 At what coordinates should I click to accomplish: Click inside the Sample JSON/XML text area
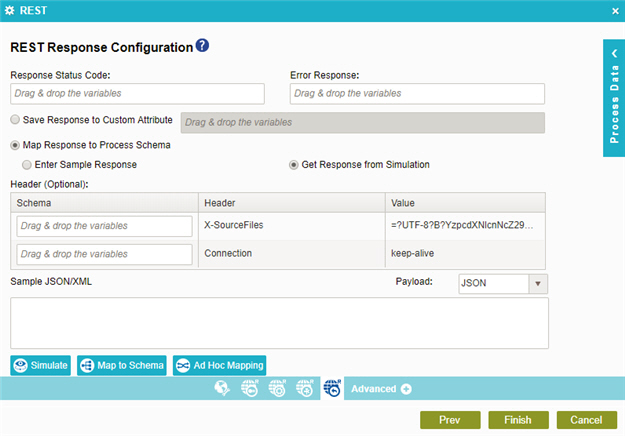279,323
